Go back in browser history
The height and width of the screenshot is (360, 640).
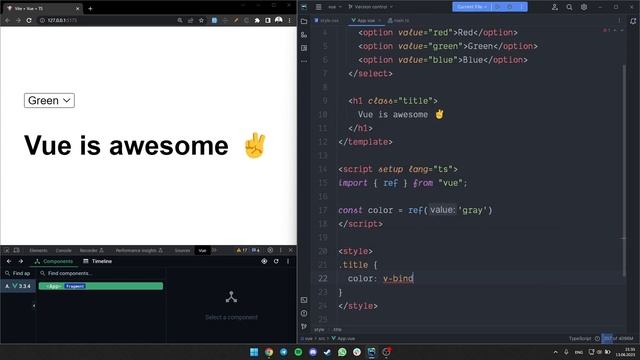7,20
